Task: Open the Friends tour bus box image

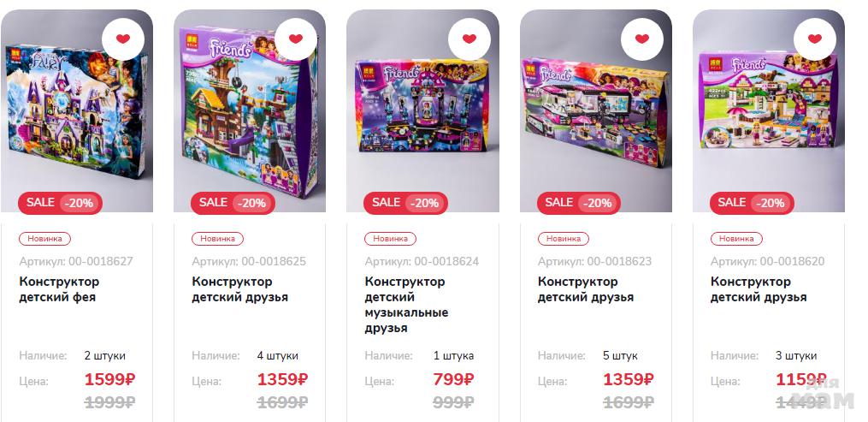Action: coord(596,110)
